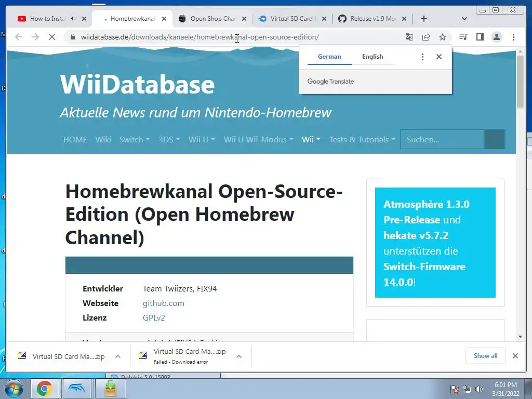The width and height of the screenshot is (532, 399).
Task: Expand the Switch navigation dropdown
Action: point(135,139)
